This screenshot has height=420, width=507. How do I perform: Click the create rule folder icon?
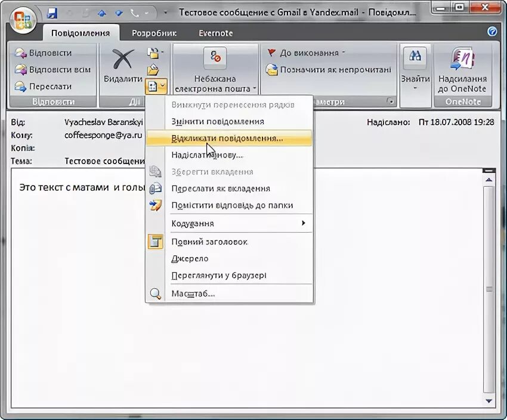(x=153, y=70)
